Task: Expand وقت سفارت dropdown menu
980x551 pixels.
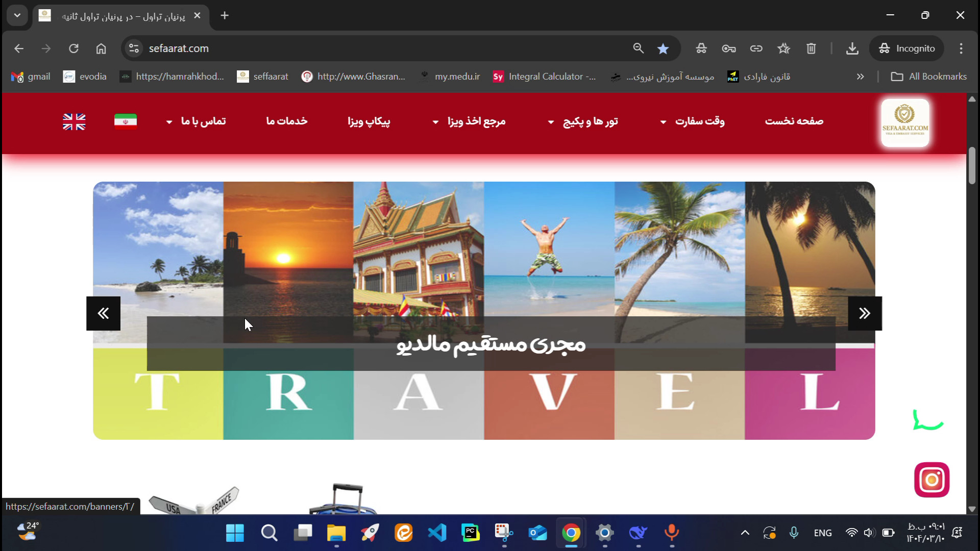Action: [693, 121]
